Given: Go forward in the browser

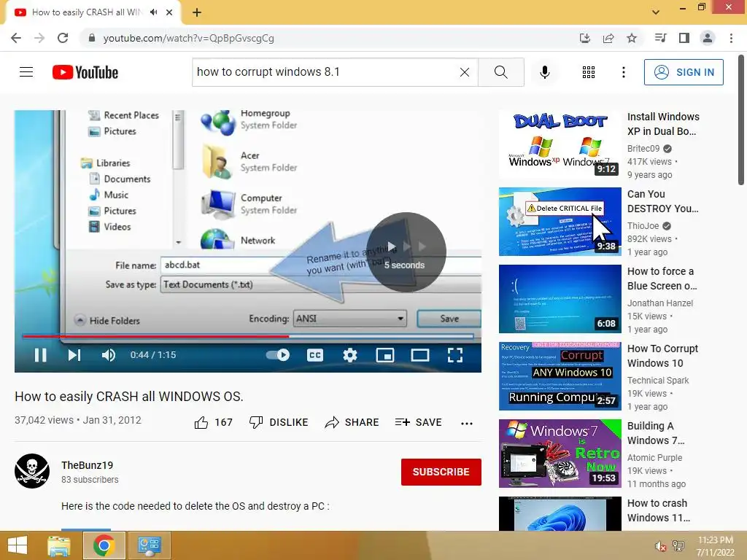Looking at the screenshot, I should (x=39, y=38).
